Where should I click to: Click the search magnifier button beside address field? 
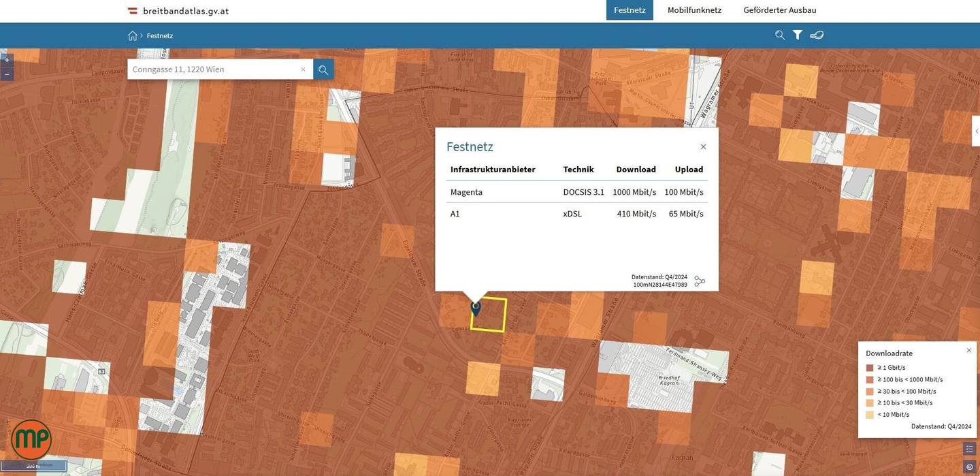323,69
